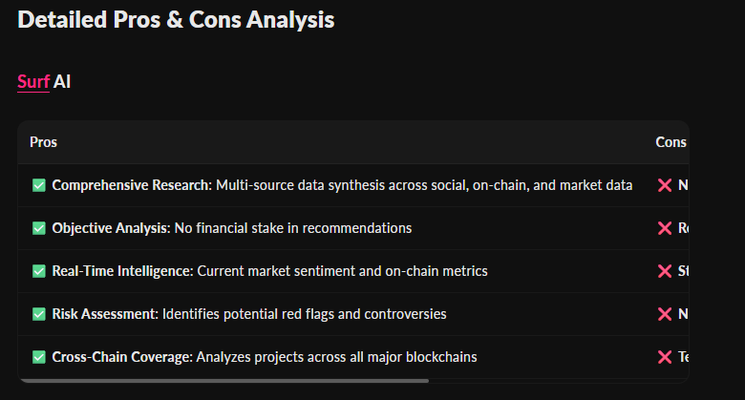Image resolution: width=745 pixels, height=400 pixels.
Task: Click the Objective Analysis row text
Action: coord(232,228)
